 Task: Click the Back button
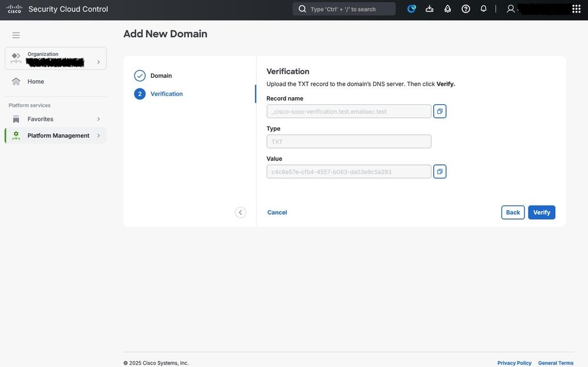tap(513, 213)
